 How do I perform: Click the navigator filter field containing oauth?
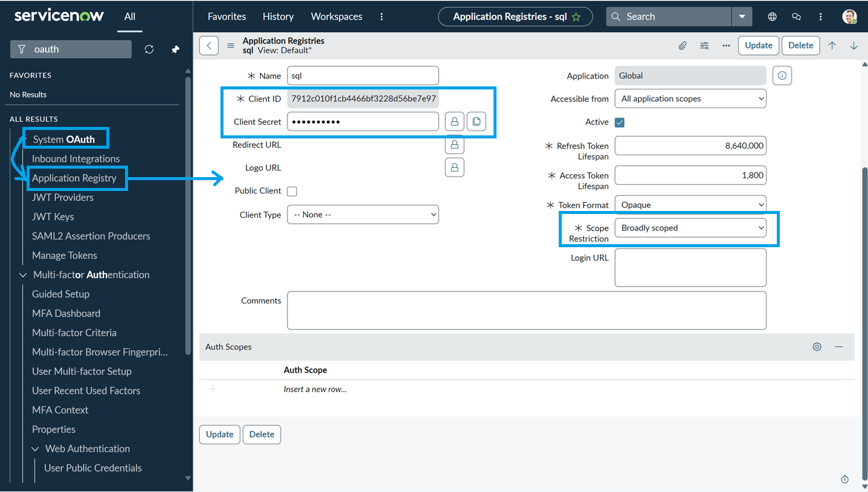pyautogui.click(x=71, y=50)
